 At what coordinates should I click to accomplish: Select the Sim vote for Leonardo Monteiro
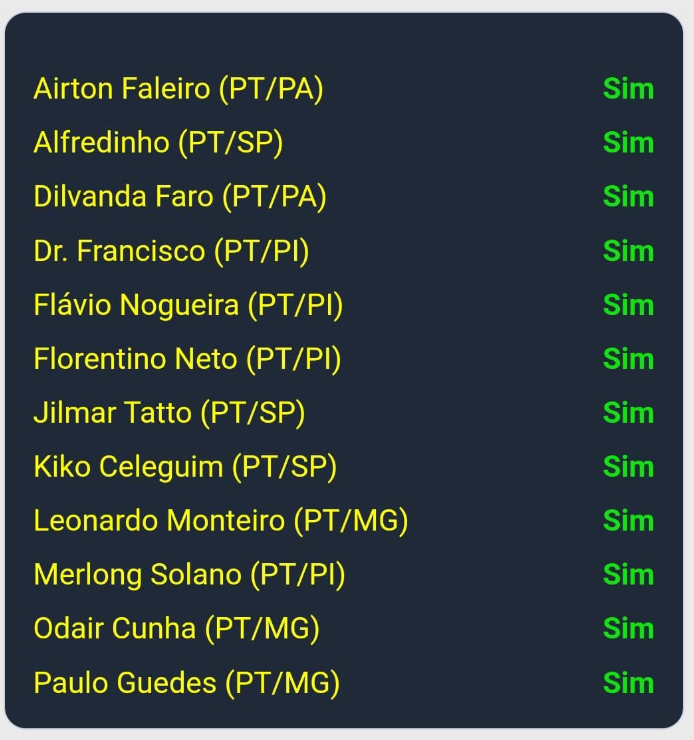tap(628, 521)
